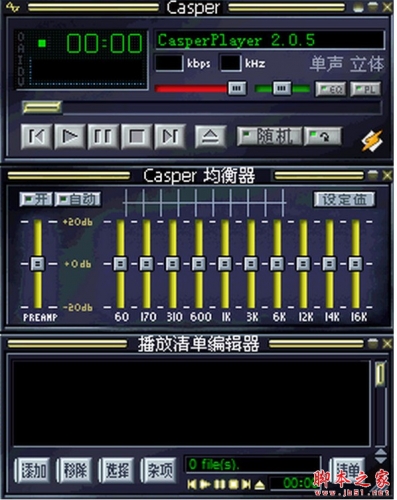The image size is (397, 500).
Task: Click the green balance slider handle
Action: pos(282,88)
